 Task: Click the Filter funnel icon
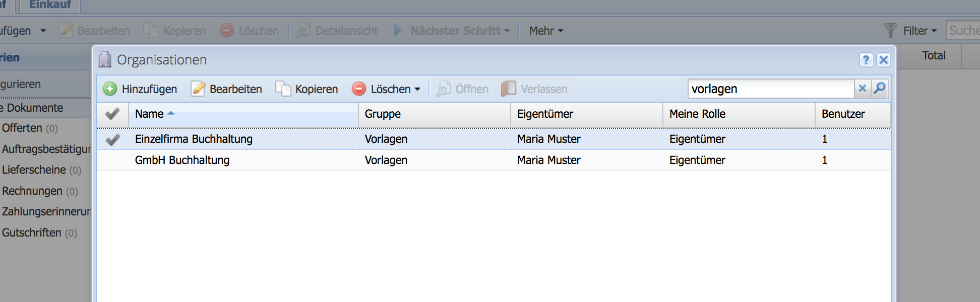890,31
